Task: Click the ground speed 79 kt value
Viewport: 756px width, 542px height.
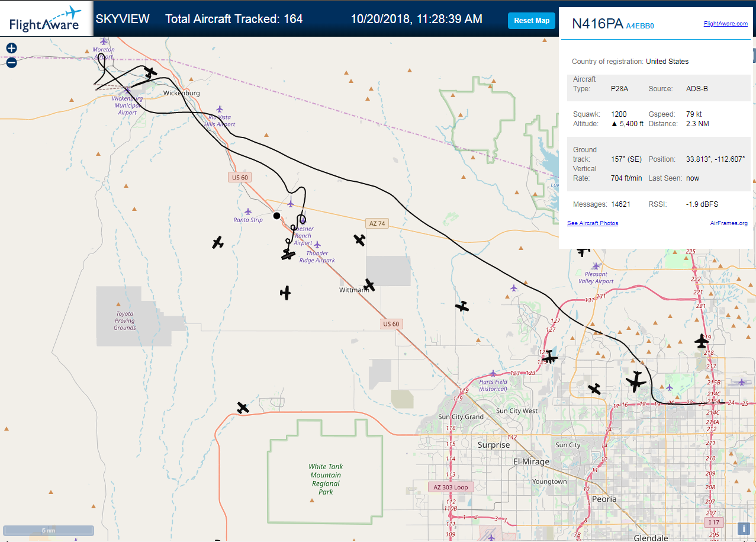Action: click(694, 114)
